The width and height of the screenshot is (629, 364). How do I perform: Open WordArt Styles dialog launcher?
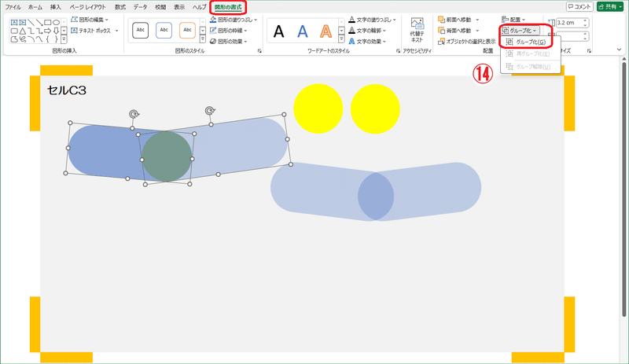398,51
